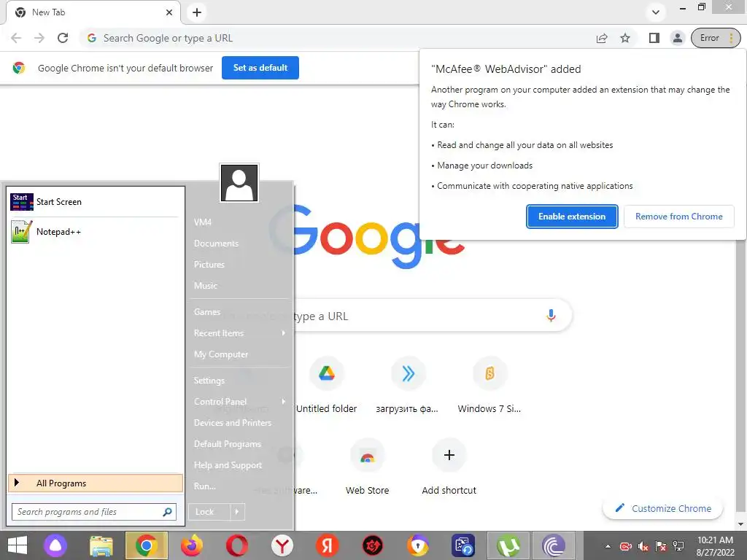Click Remove from Chrome button
The height and width of the screenshot is (560, 747).
(x=679, y=217)
